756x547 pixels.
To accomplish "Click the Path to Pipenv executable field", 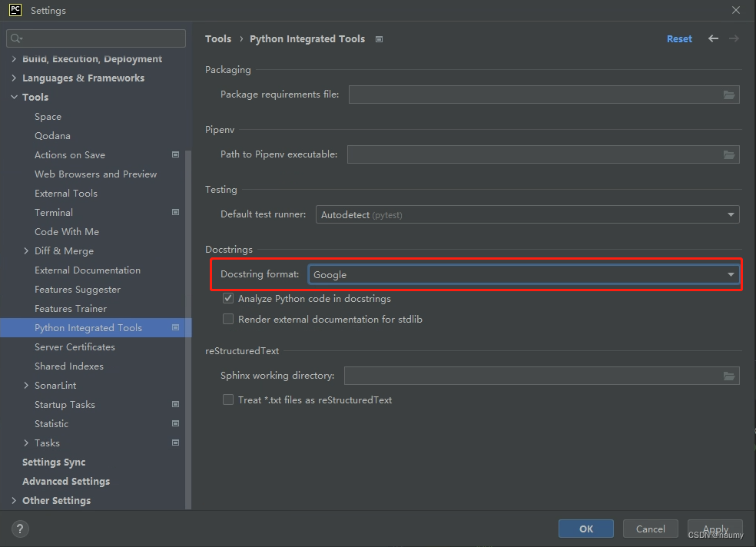I will point(543,154).
